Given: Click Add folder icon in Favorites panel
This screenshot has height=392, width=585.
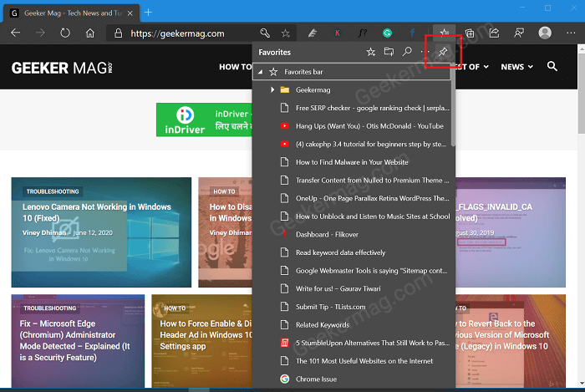Looking at the screenshot, I should point(389,52).
